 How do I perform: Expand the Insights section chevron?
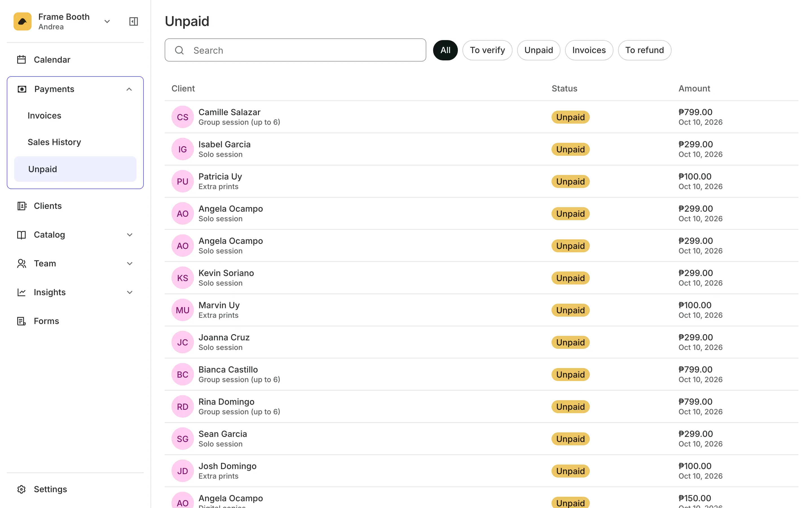click(x=130, y=292)
